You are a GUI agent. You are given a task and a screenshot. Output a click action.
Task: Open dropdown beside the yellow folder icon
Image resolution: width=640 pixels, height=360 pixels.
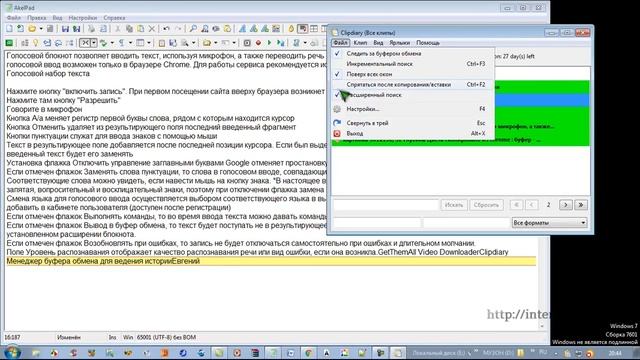coord(216,43)
